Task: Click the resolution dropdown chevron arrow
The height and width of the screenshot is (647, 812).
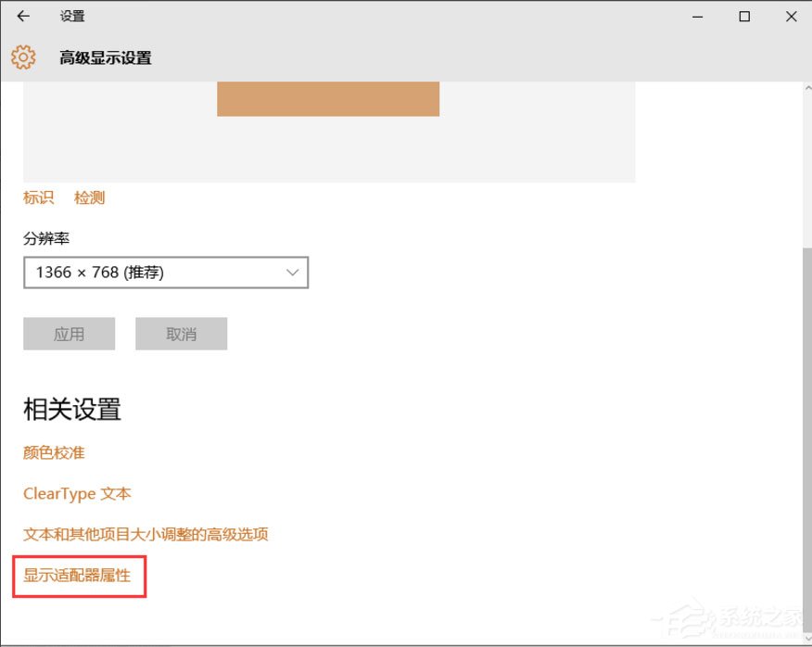Action: tap(293, 272)
